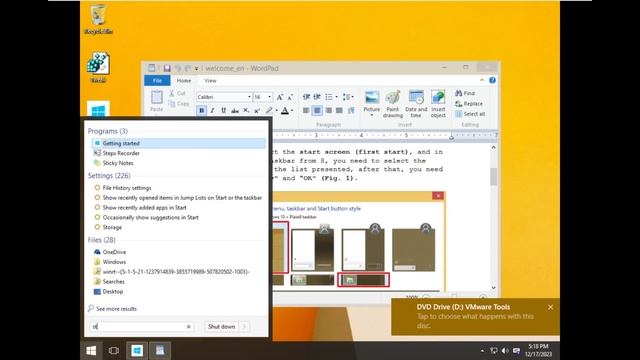Open the Calibri font family dropdown
640x360 pixels.
(249, 97)
